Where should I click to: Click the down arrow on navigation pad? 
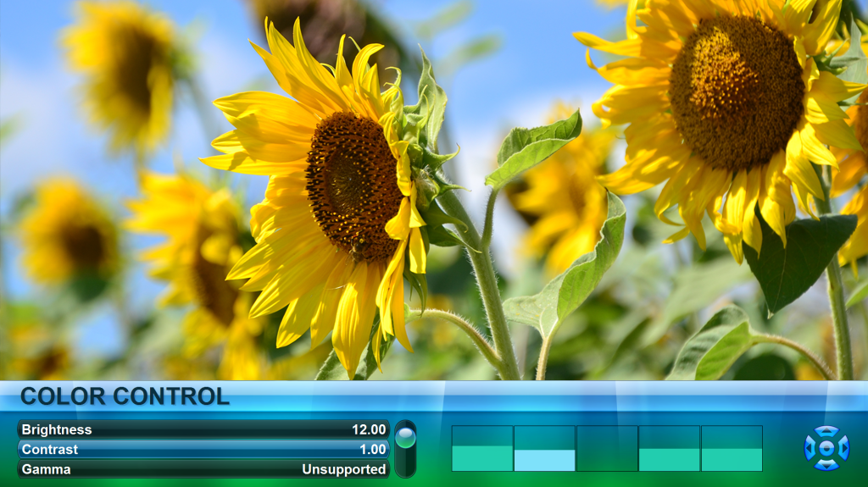pos(826,466)
